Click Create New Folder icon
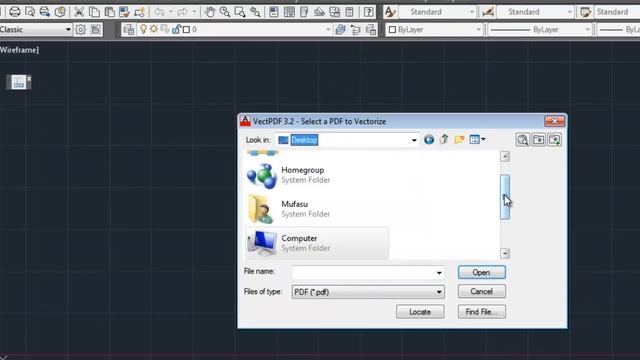 coord(459,140)
